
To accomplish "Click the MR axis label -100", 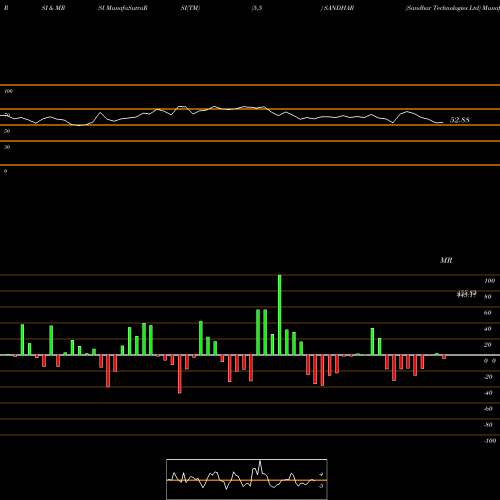I will (490, 441).
